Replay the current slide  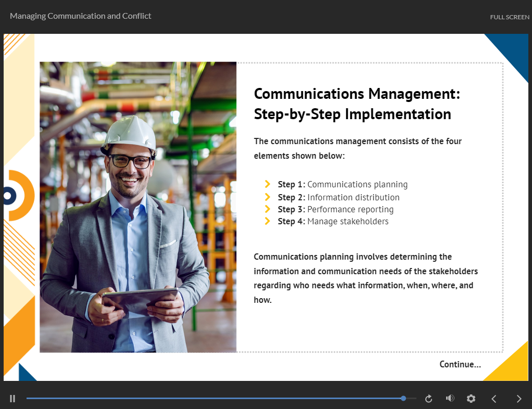429,399
